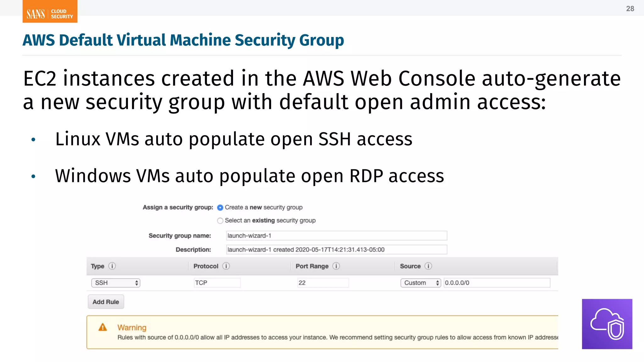Click the slide number 28
Image resolution: width=644 pixels, height=362 pixels.
click(630, 9)
